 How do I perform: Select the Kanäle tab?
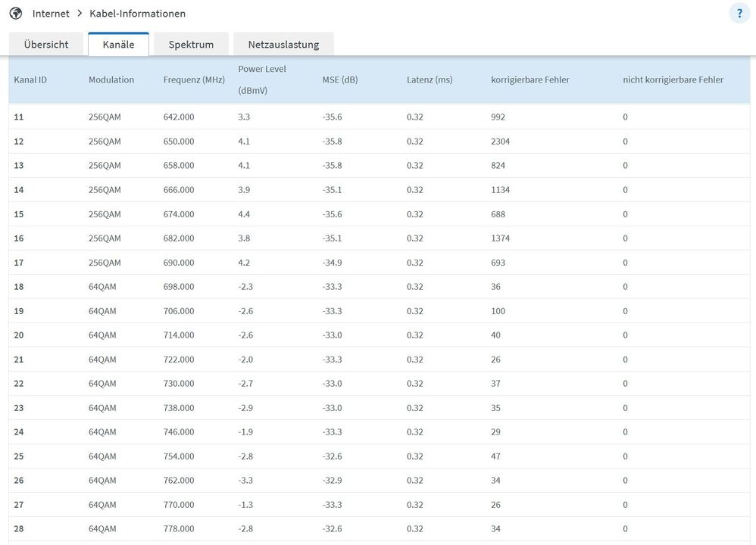coord(119,45)
